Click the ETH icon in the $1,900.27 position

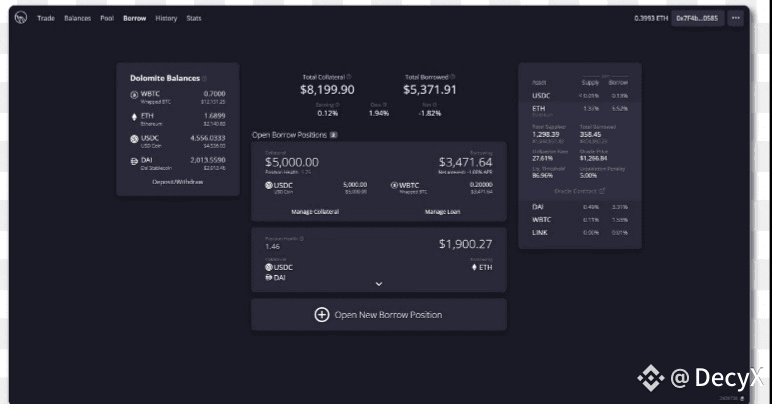coord(474,267)
